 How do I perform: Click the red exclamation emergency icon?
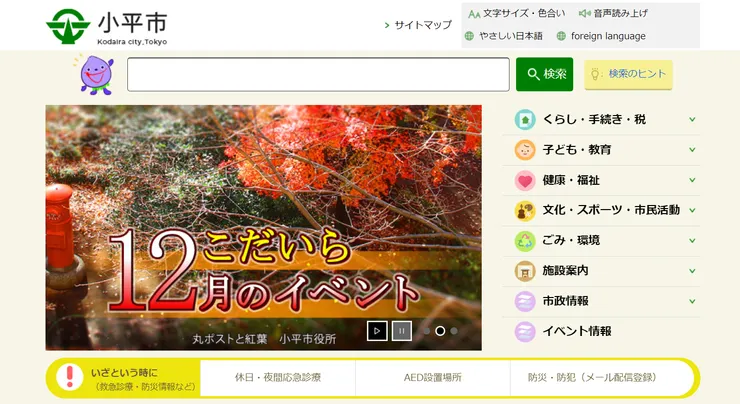click(70, 377)
